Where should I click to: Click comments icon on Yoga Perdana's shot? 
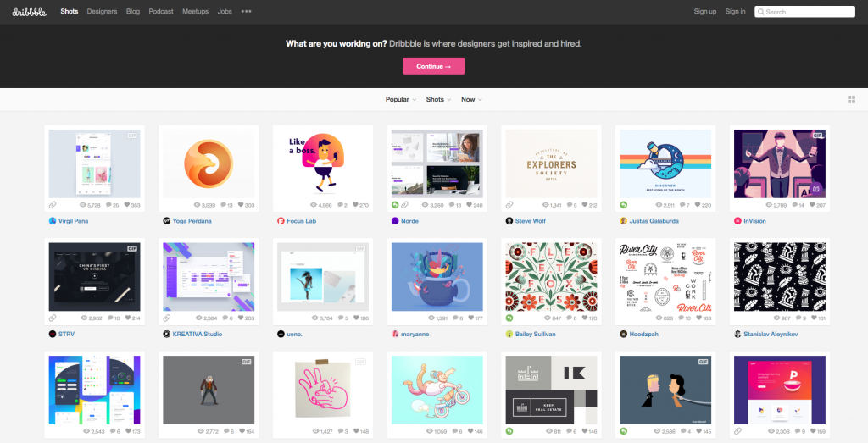pos(223,205)
